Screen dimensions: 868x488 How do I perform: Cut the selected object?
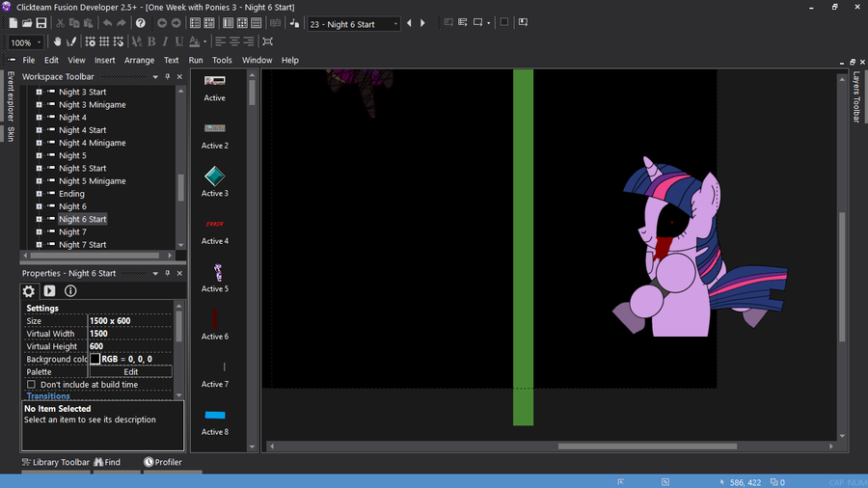click(60, 23)
